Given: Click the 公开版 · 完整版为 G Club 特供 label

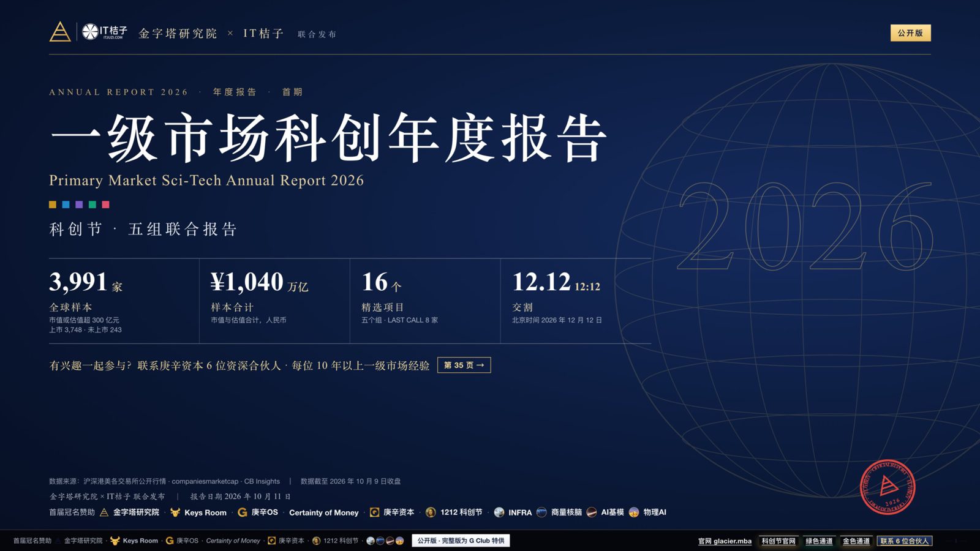Looking at the screenshot, I should (461, 541).
